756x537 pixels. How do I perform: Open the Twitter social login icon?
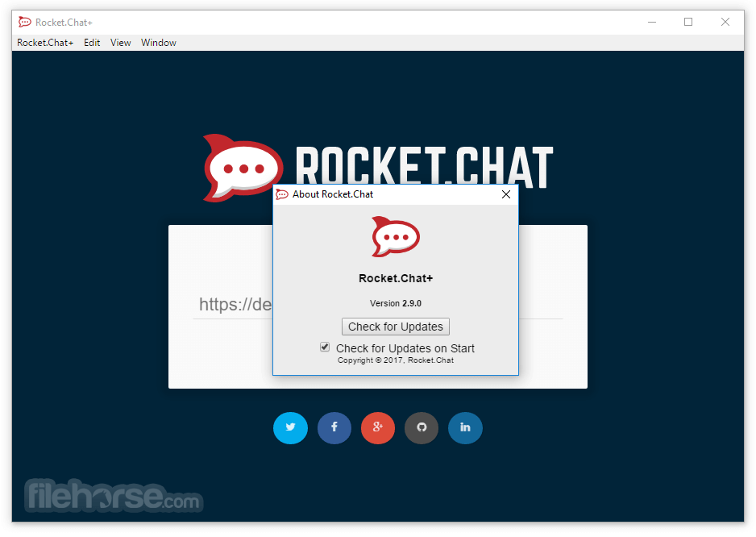290,427
